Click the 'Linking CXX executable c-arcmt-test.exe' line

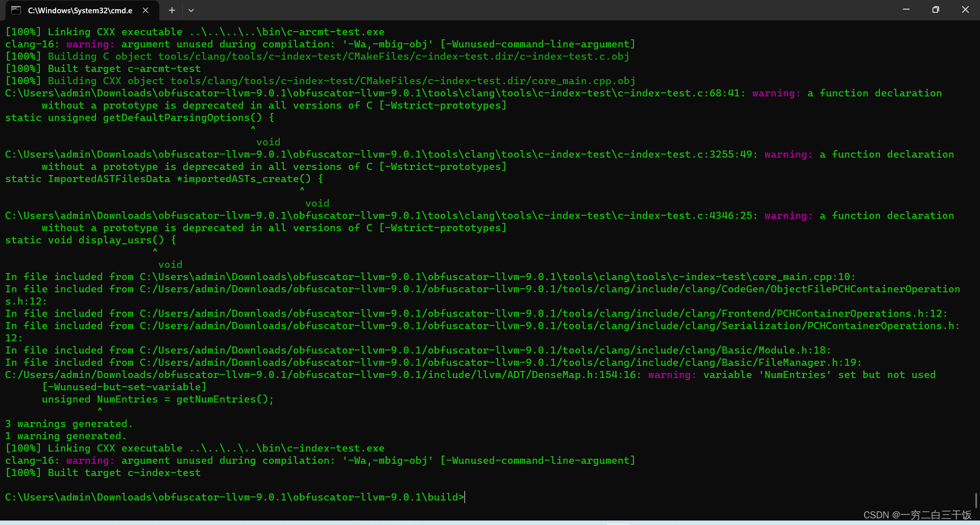(x=194, y=32)
